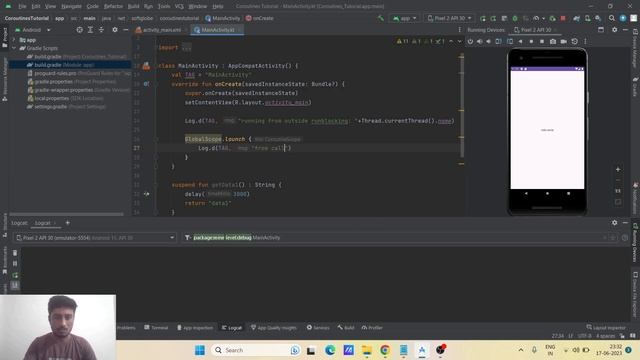This screenshot has height=360, width=640.
Task: Collapse the Gradle Scripts tree node
Action: [x=14, y=48]
